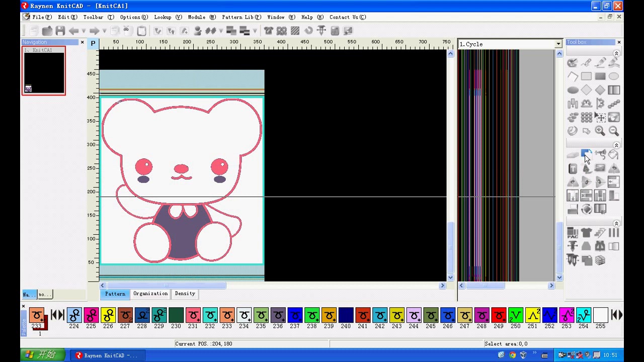Pick the paint bucket fill tool

pos(613,155)
